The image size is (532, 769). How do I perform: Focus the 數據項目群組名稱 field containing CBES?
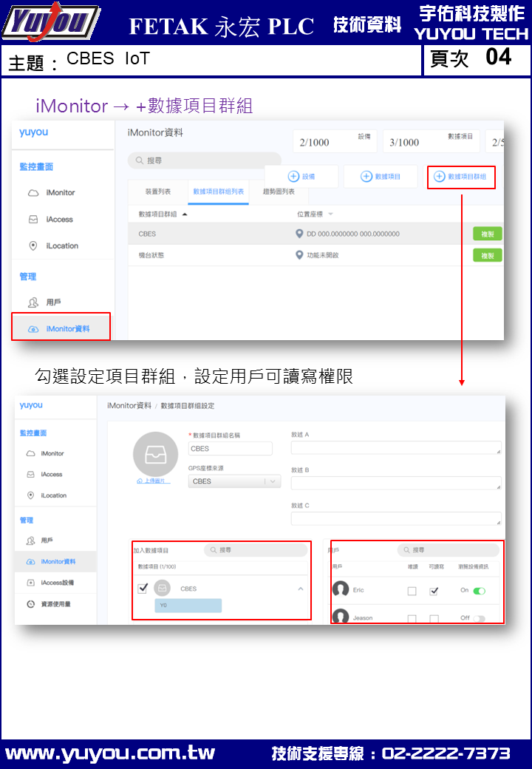point(231,448)
